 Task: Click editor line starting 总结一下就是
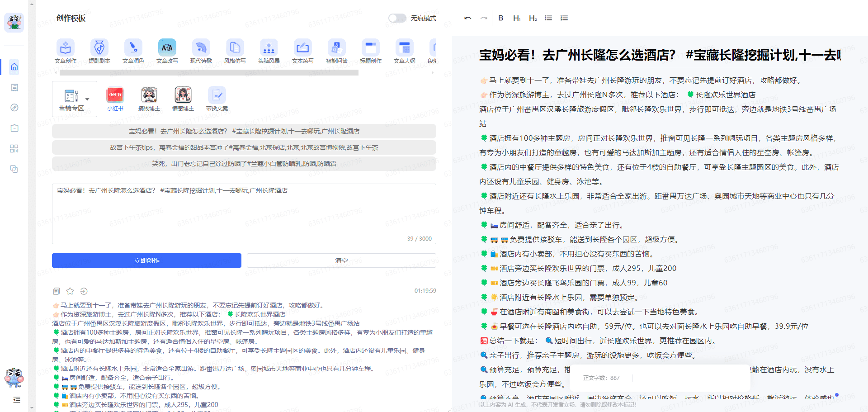(599, 341)
